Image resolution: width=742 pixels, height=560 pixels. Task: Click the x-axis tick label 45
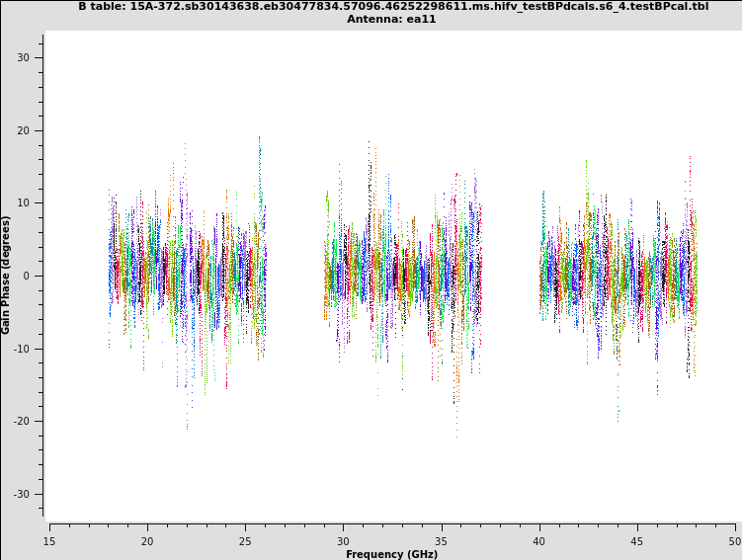[x=637, y=540]
